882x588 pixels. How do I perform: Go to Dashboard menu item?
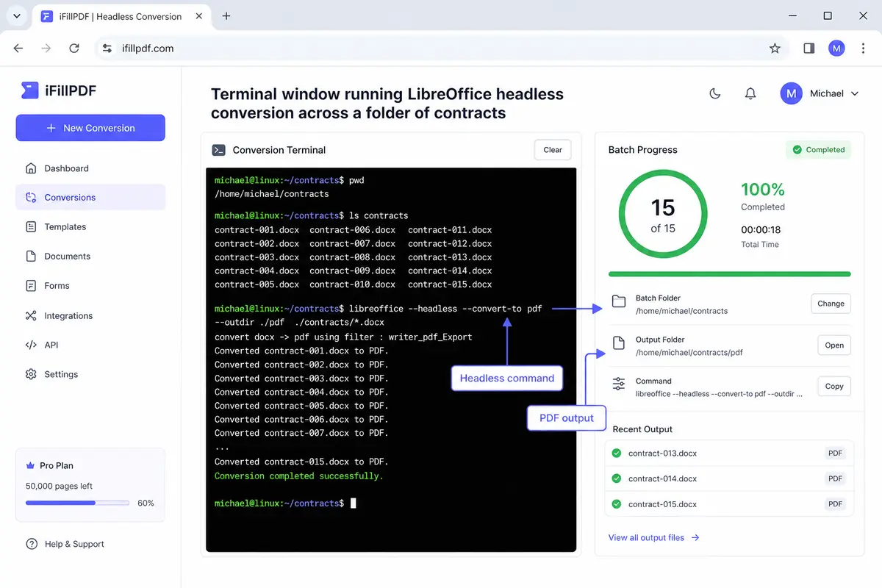click(90, 168)
